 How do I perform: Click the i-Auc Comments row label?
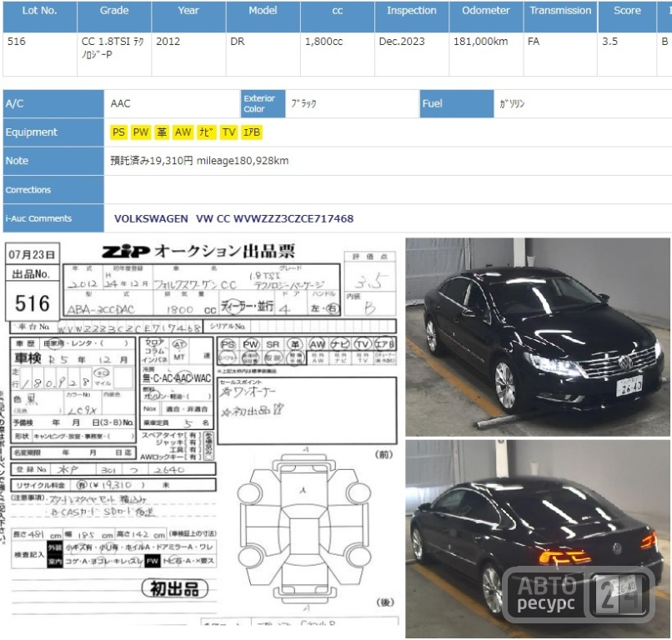53,218
